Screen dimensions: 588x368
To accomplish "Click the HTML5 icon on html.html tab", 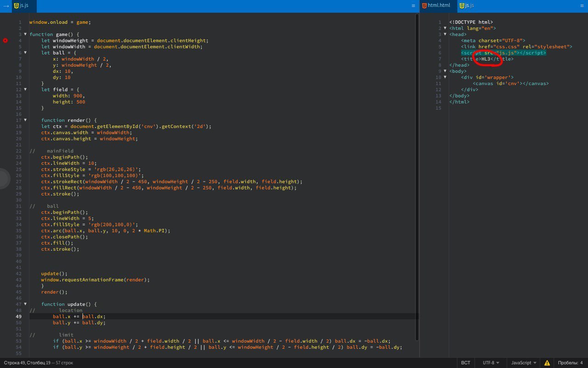I will pos(424,6).
